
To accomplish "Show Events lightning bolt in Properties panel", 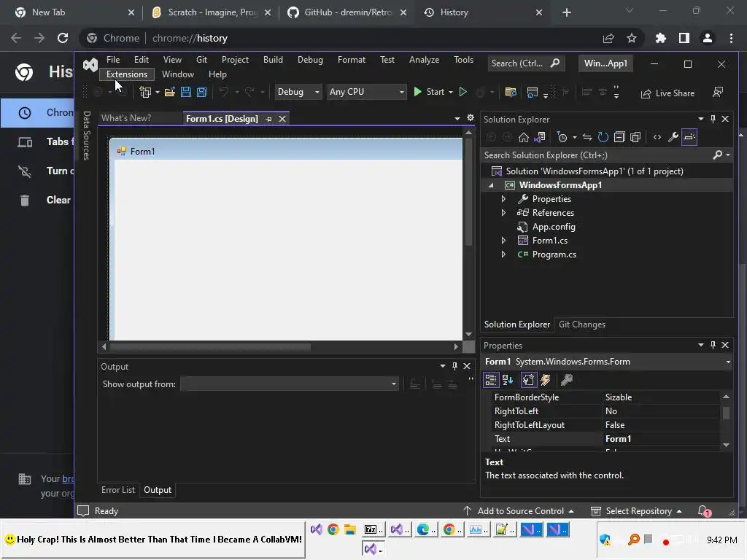I will coord(546,380).
